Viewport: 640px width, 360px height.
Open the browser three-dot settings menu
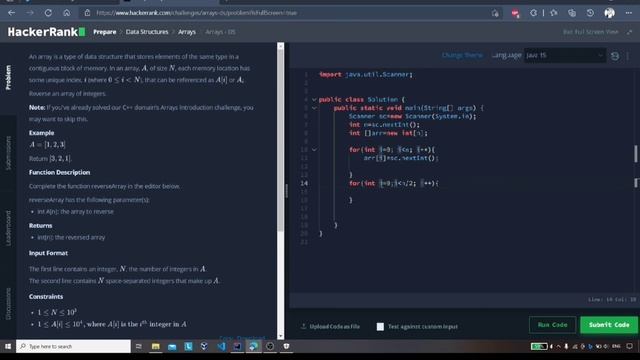(629, 13)
